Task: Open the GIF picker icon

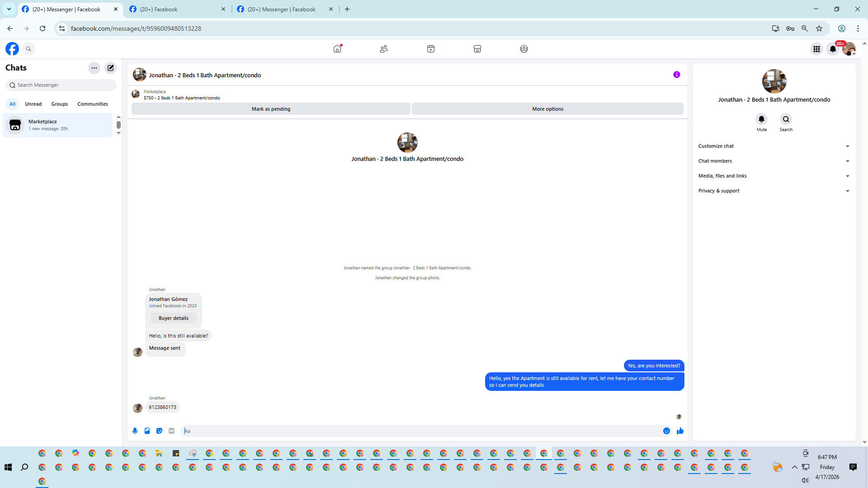Action: [171, 431]
